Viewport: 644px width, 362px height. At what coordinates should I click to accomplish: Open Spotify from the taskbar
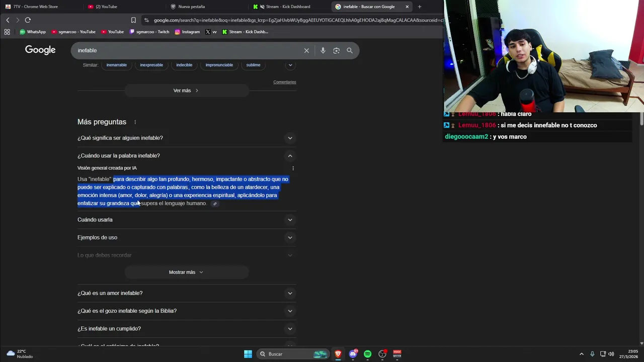coord(368,354)
